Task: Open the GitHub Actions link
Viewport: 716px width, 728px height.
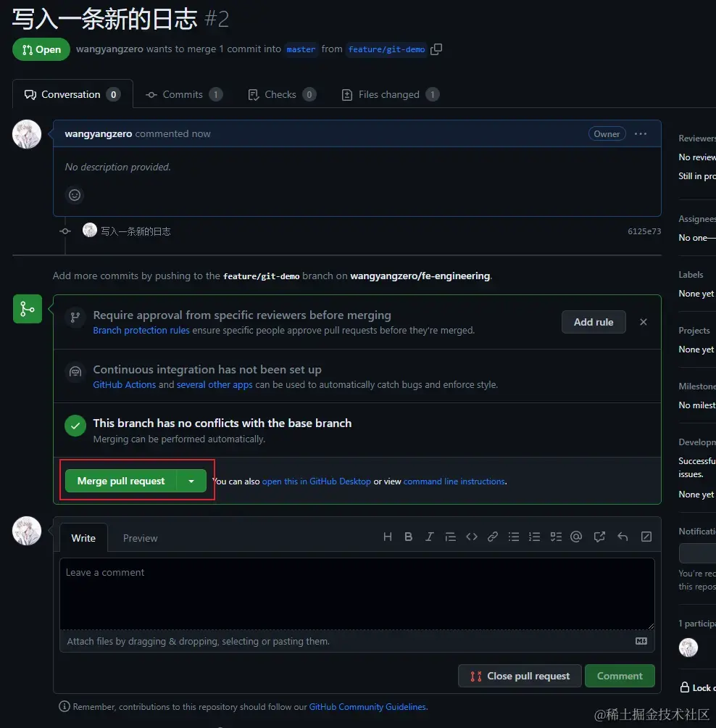Action: (125, 384)
